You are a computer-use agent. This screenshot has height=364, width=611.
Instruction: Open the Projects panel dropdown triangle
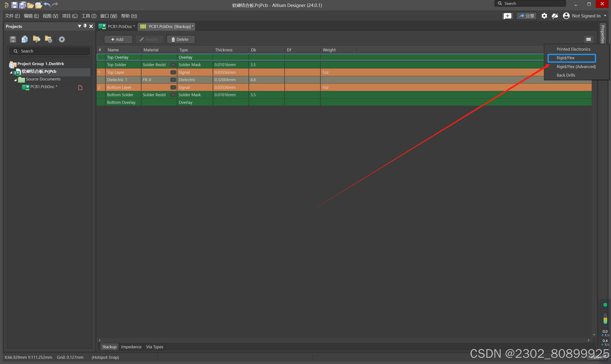pyautogui.click(x=79, y=26)
